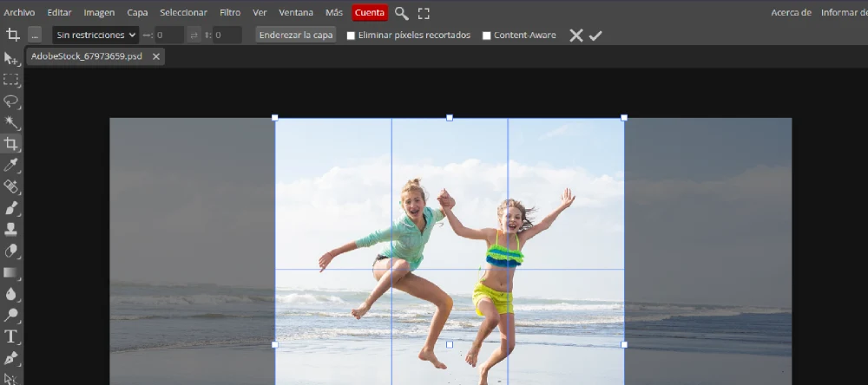The width and height of the screenshot is (868, 385).
Task: Swap crop width and height values
Action: coord(194,35)
